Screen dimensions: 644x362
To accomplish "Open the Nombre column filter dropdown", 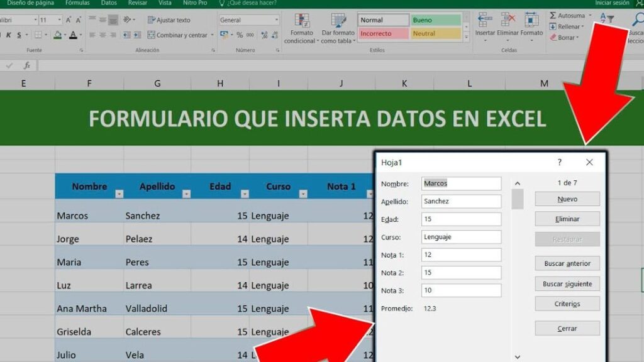I will pos(119,194).
